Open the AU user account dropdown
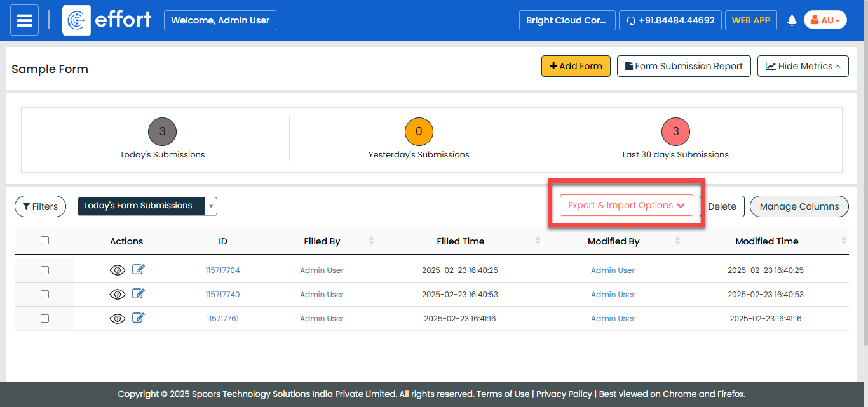Screen dimensions: 868x407 825,20
